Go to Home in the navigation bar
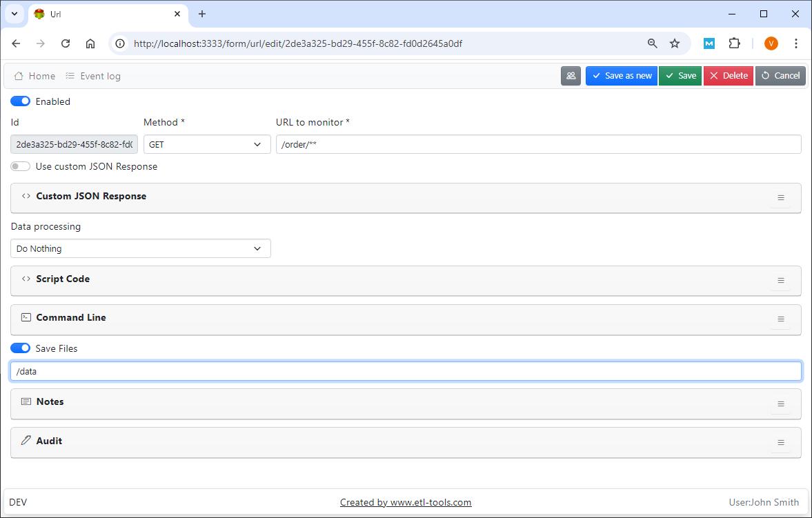This screenshot has width=812, height=518. 34,76
